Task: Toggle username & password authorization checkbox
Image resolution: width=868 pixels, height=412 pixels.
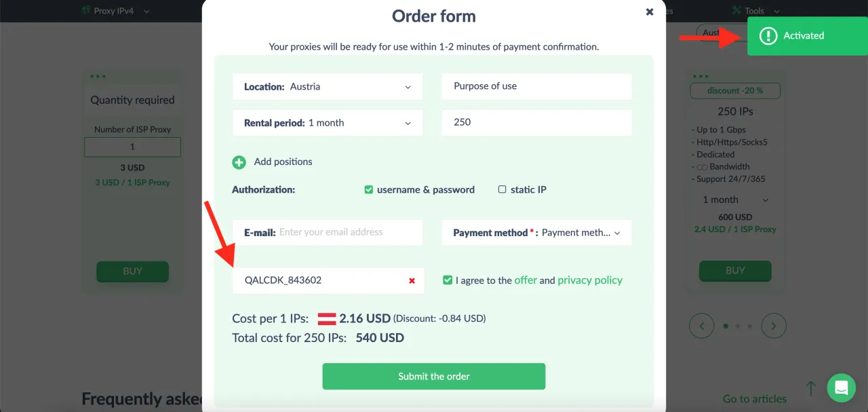Action: coord(369,190)
